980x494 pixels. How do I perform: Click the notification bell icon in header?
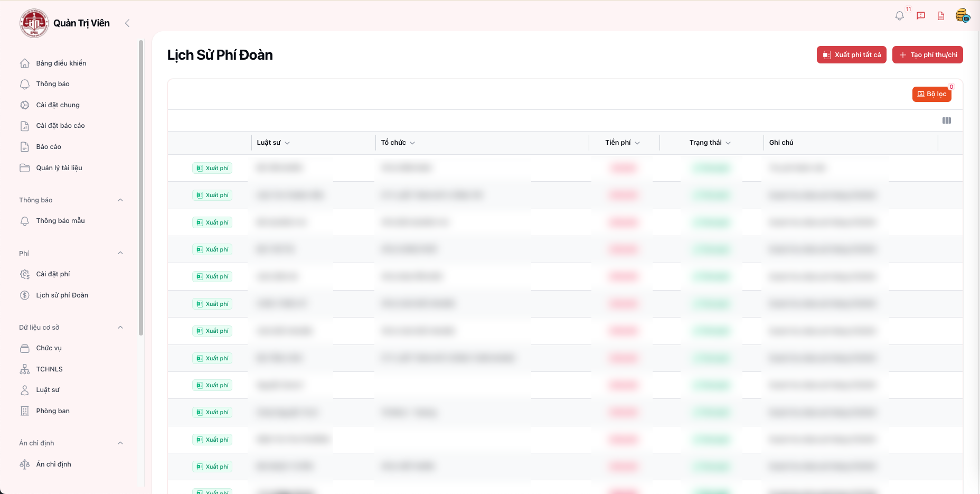(x=899, y=16)
